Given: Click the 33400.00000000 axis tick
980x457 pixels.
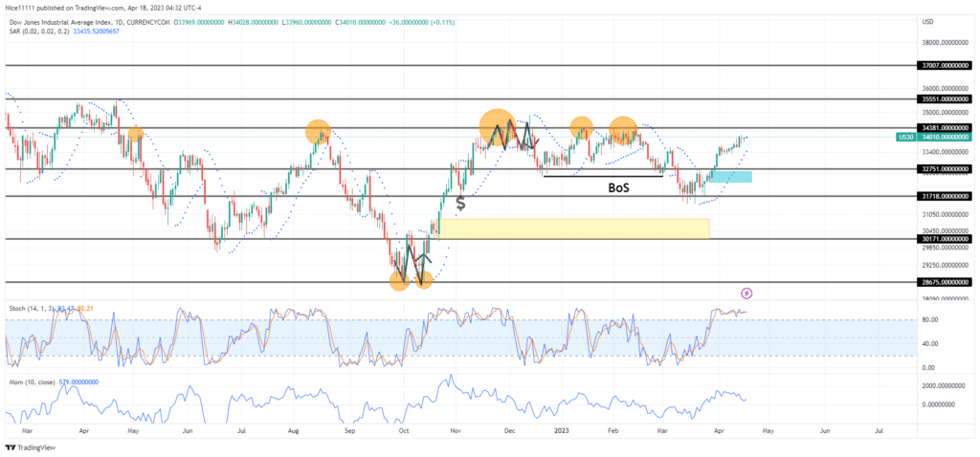Looking at the screenshot, I should tap(947, 152).
